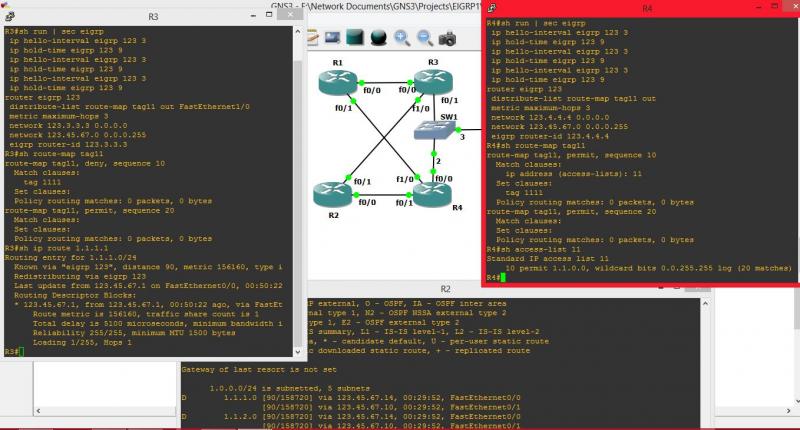Click 'Gateway of last resort is not set' in R2
The width and height of the screenshot is (800, 430).
click(259, 370)
